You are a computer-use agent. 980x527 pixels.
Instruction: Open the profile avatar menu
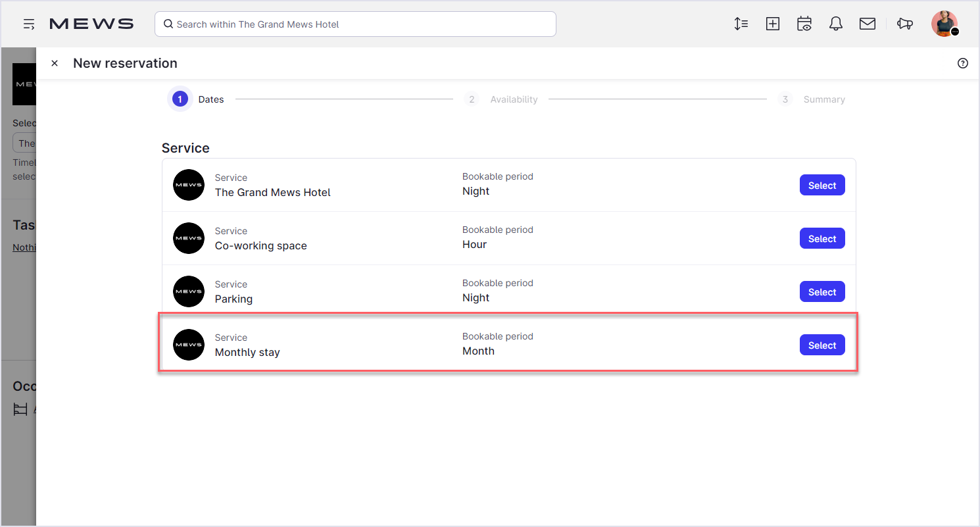(944, 24)
